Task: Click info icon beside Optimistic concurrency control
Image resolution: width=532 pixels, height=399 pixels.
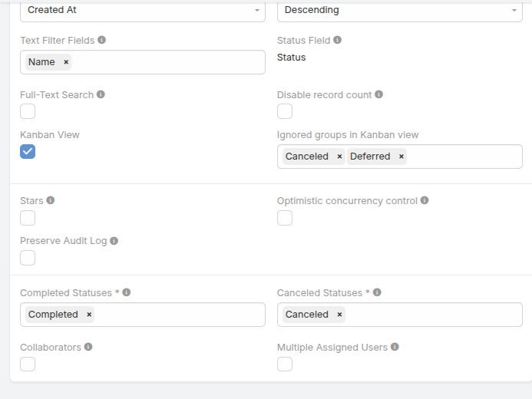Action: tap(425, 200)
